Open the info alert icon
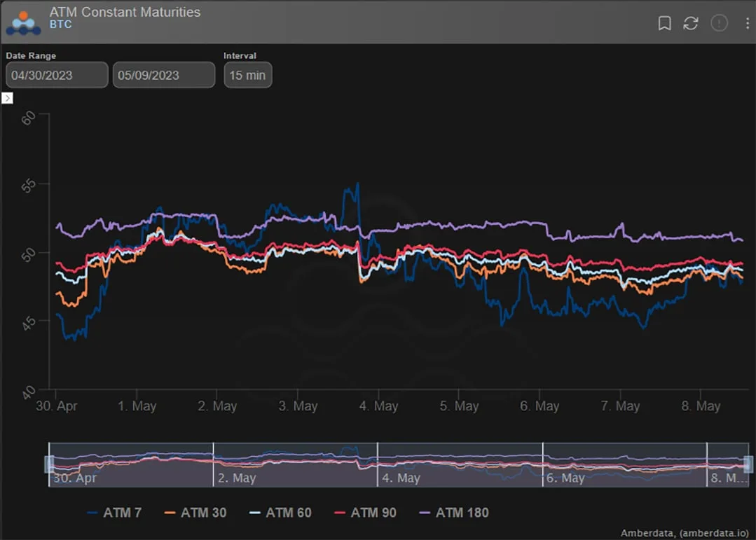Screen dimensions: 756x540 pos(719,22)
